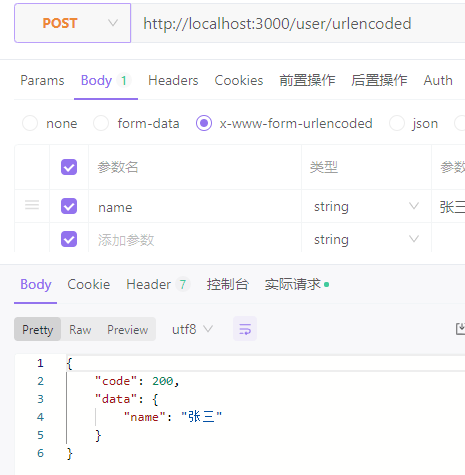
Task: Select the form-data radio button
Action: pyautogui.click(x=101, y=123)
